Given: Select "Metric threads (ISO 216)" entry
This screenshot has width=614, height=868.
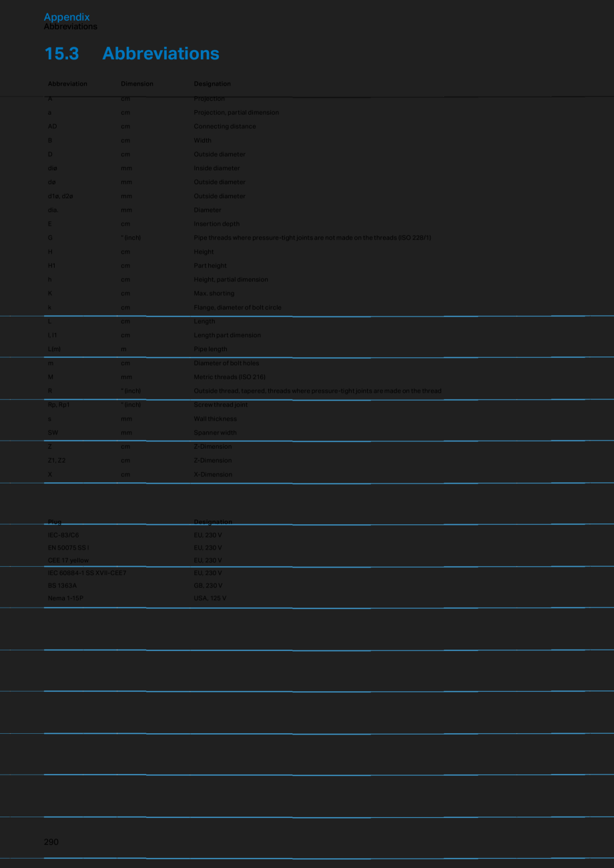Looking at the screenshot, I should pos(230,377).
